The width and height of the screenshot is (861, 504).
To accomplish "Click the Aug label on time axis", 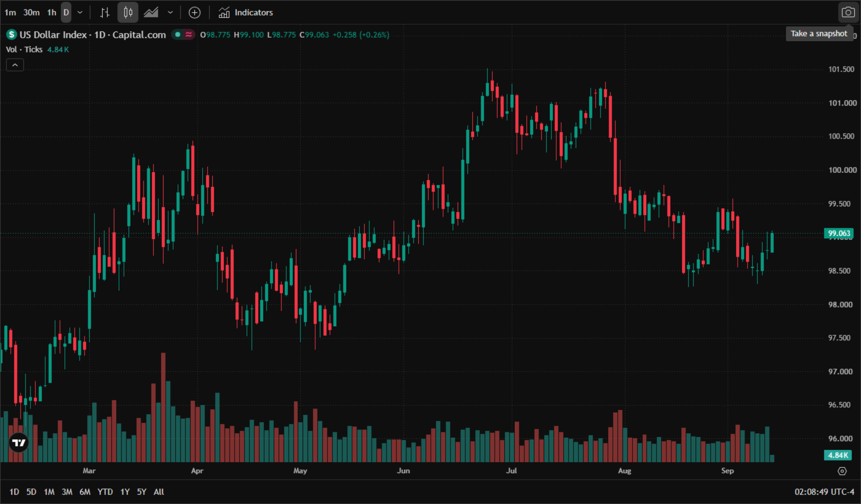I will pos(624,471).
